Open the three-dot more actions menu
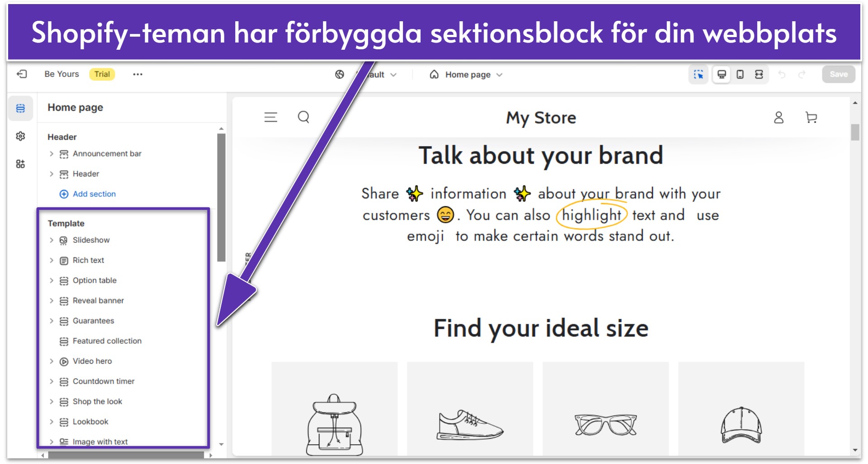 pos(138,74)
